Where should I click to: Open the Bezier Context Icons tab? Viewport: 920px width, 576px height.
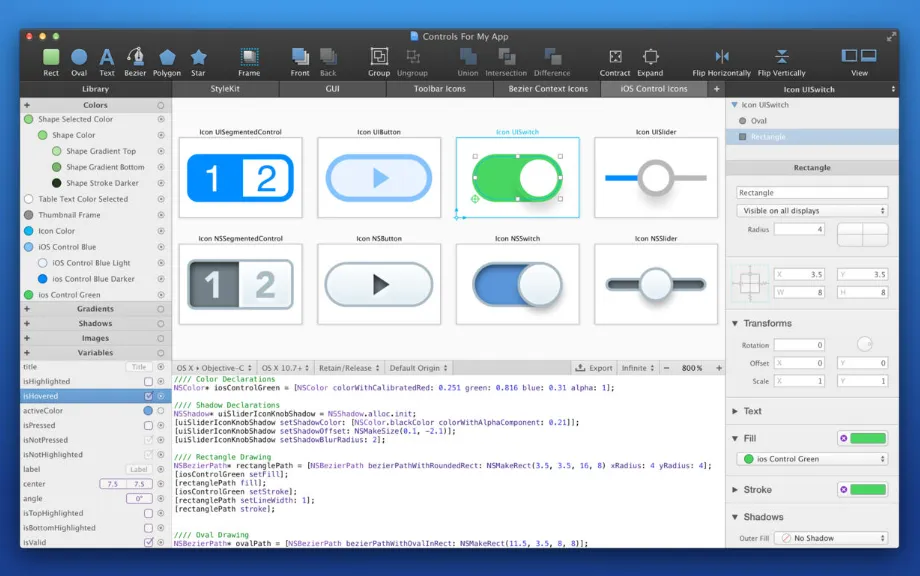[547, 89]
